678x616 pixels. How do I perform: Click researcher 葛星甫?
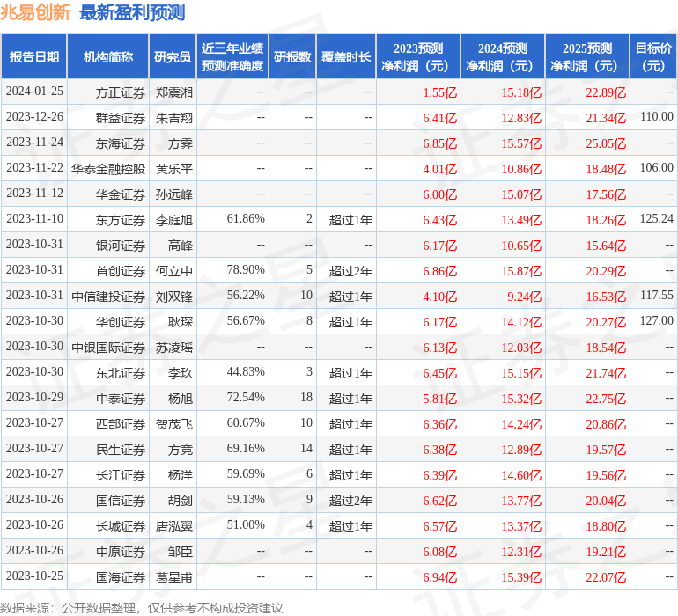(173, 577)
